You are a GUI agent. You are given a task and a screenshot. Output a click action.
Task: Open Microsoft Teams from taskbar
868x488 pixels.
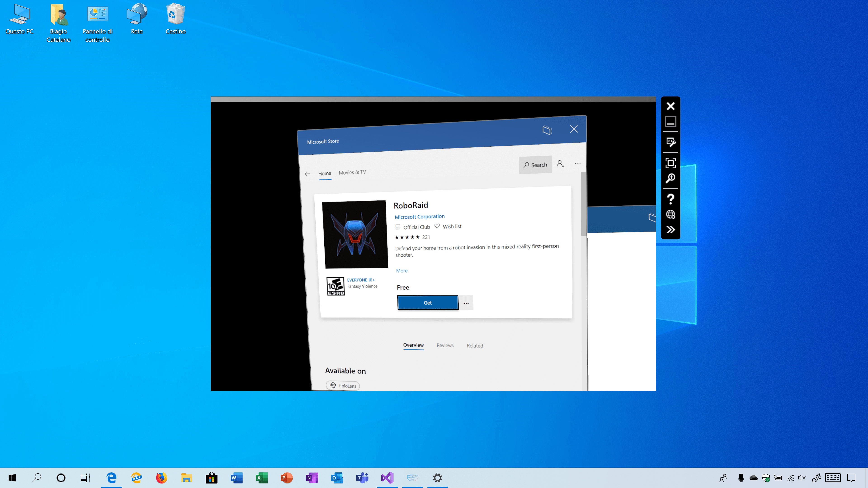click(x=362, y=478)
